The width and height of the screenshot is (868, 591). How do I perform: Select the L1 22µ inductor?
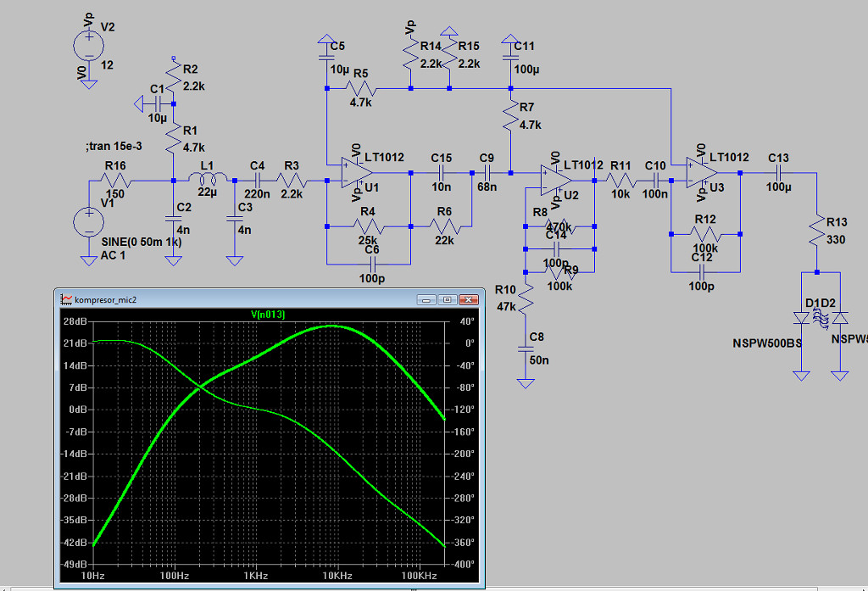click(x=208, y=180)
